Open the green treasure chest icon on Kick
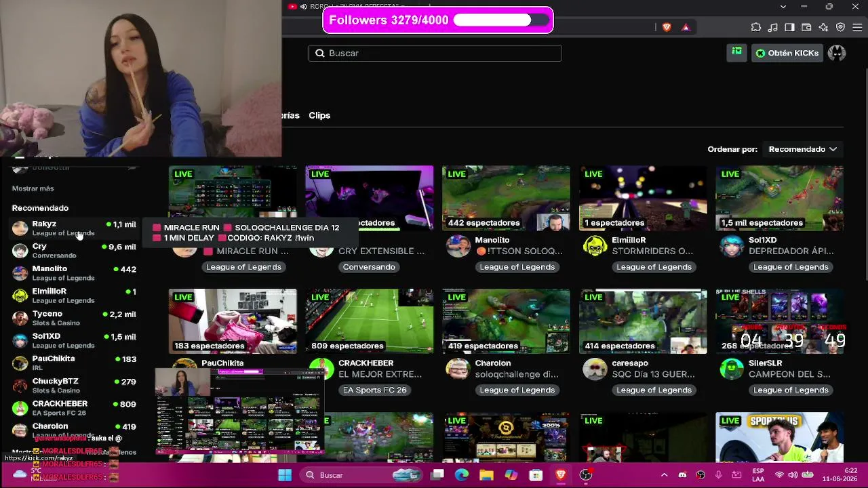Screen dimensions: 868x488 [737, 52]
